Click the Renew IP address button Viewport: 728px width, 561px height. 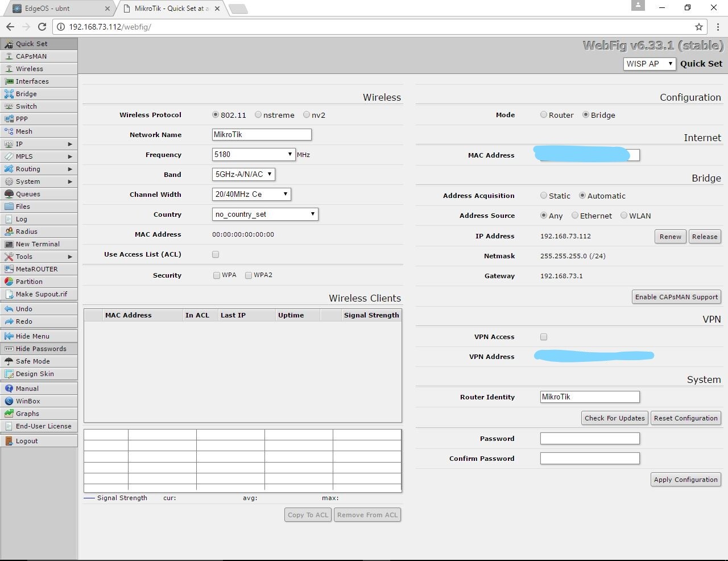[x=671, y=237]
